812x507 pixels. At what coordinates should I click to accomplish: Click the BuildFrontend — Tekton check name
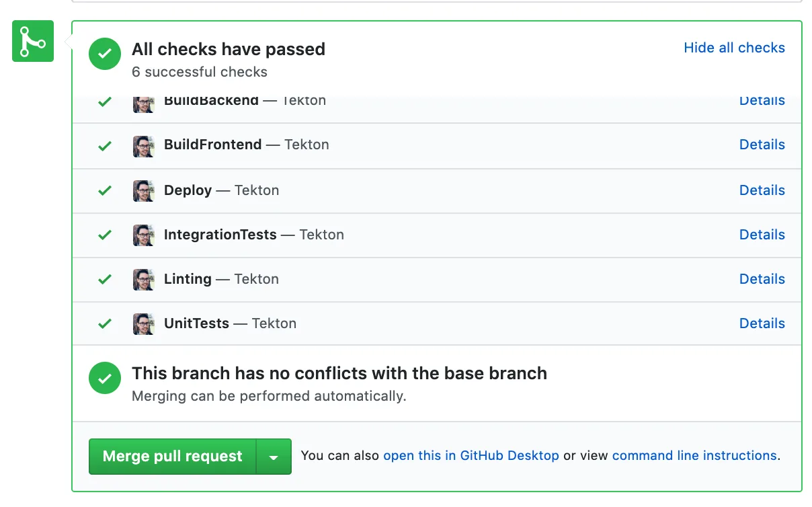247,145
